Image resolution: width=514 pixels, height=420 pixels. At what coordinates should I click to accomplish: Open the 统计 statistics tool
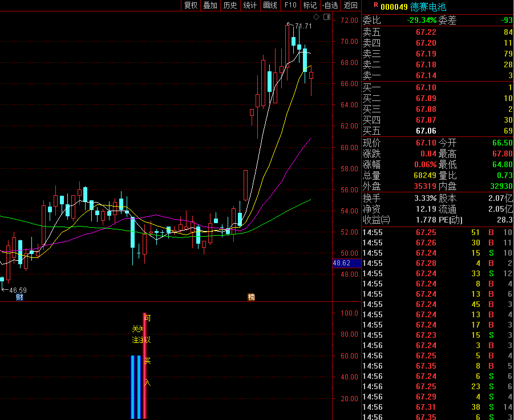tap(250, 5)
